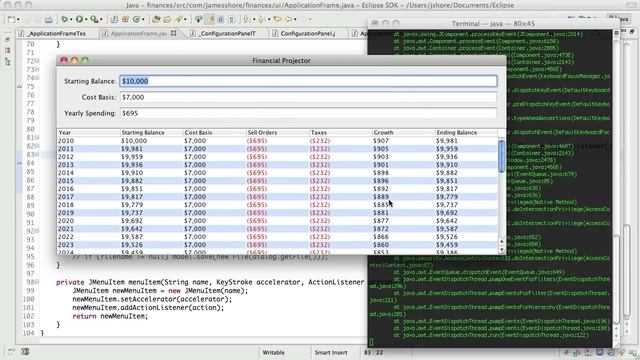Open the Search dropdown arrow
The height and width of the screenshot is (360, 640).
(x=185, y=19)
